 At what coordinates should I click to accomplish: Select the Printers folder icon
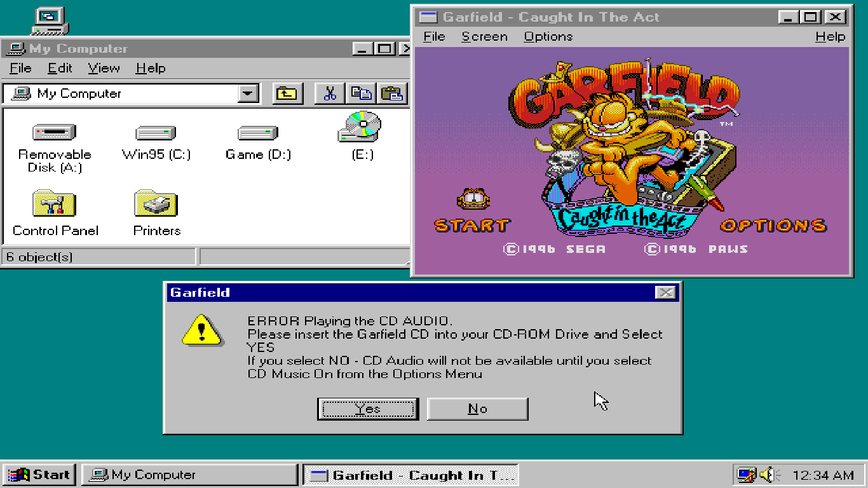pyautogui.click(x=156, y=203)
